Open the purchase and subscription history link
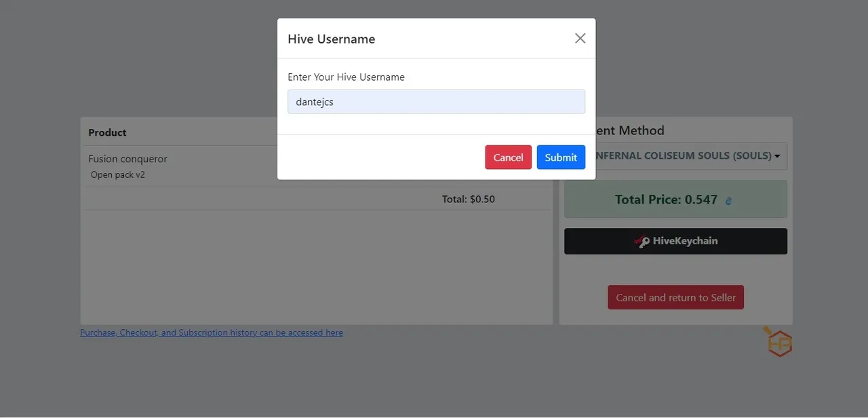The height and width of the screenshot is (418, 868). pos(212,332)
